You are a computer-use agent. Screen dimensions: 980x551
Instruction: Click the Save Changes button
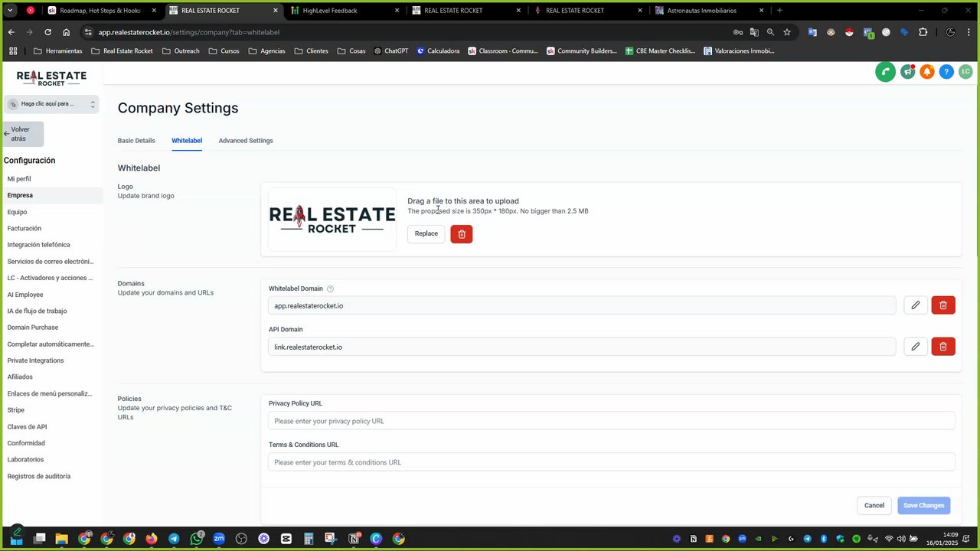pos(923,505)
